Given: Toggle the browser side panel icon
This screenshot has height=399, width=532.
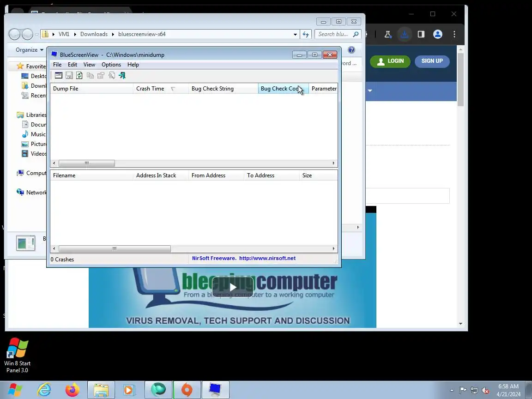Looking at the screenshot, I should [x=421, y=34].
